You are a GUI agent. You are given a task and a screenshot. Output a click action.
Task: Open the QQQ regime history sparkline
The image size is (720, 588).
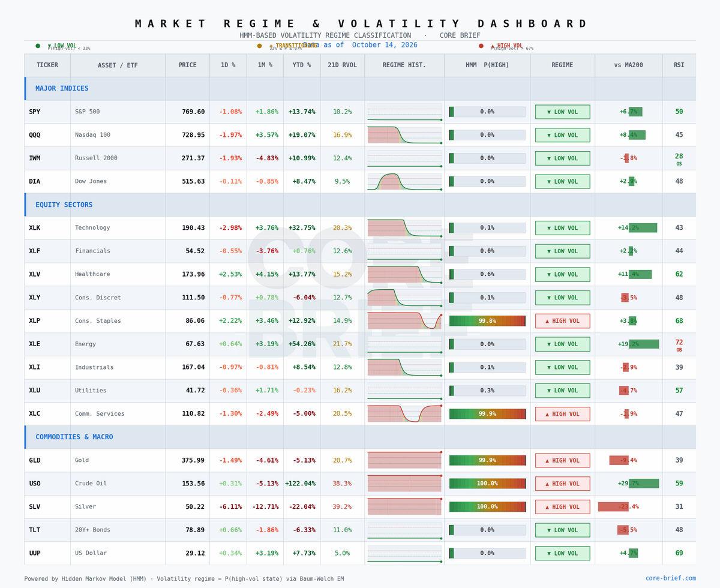point(404,135)
